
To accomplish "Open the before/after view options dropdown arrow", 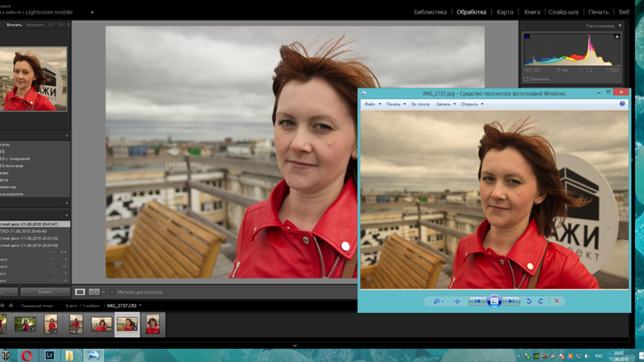I will click(x=103, y=292).
